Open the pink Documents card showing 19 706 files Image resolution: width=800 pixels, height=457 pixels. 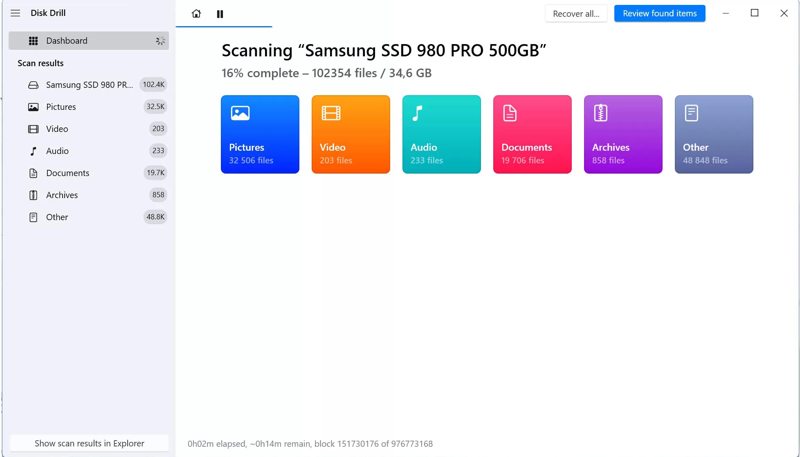(x=533, y=134)
